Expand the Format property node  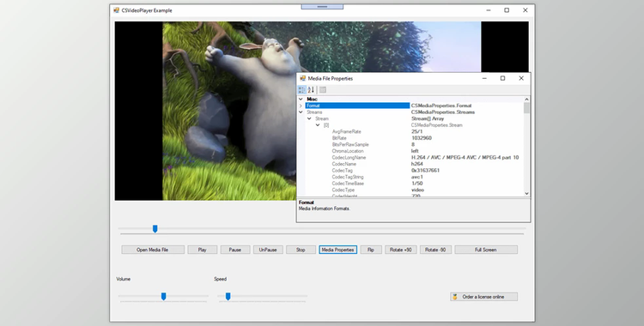click(x=301, y=106)
